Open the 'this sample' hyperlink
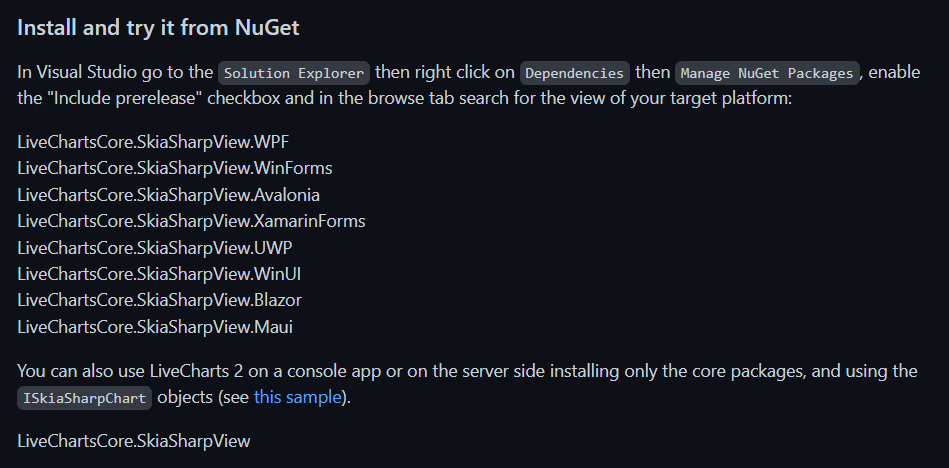949x468 pixels. click(x=297, y=397)
